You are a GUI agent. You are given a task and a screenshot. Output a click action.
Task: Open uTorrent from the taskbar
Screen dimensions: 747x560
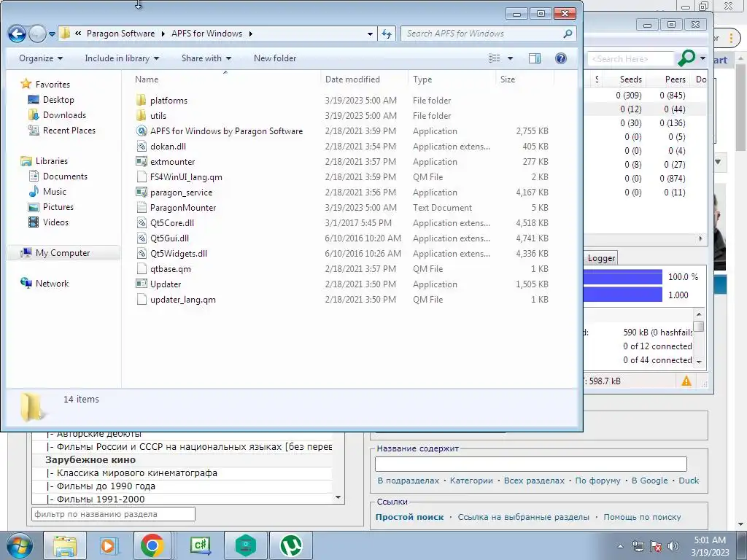click(x=291, y=545)
